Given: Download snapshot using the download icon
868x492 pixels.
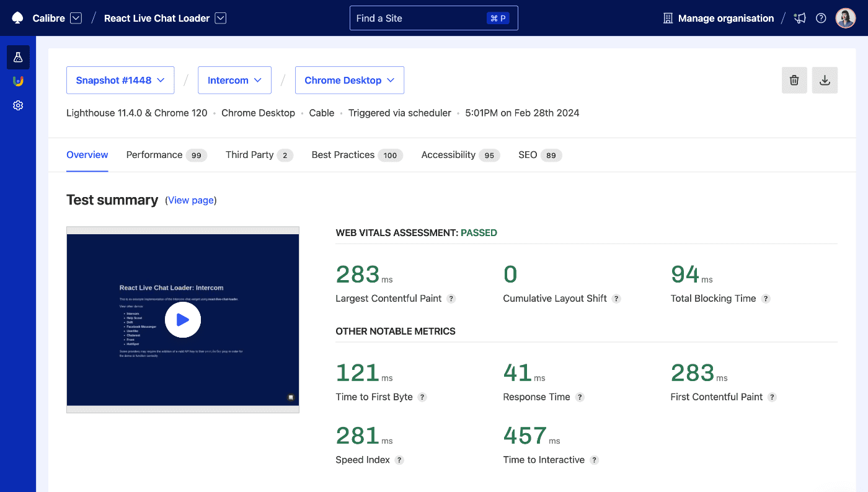Looking at the screenshot, I should pos(825,81).
